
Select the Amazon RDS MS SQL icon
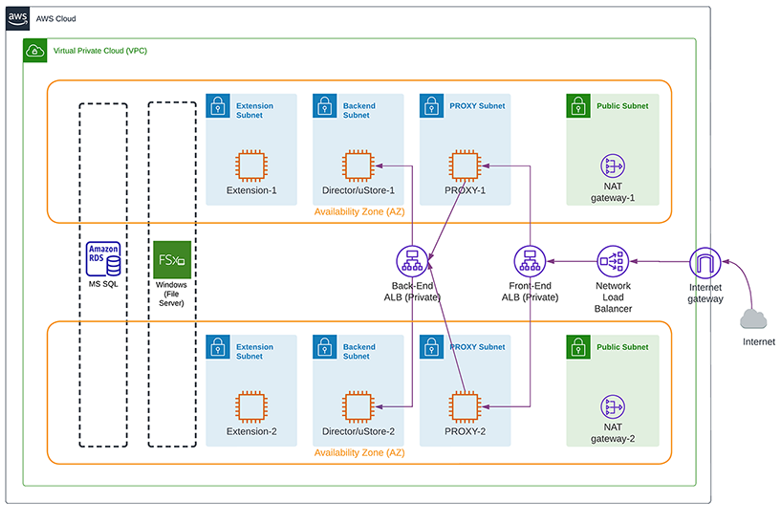point(103,259)
